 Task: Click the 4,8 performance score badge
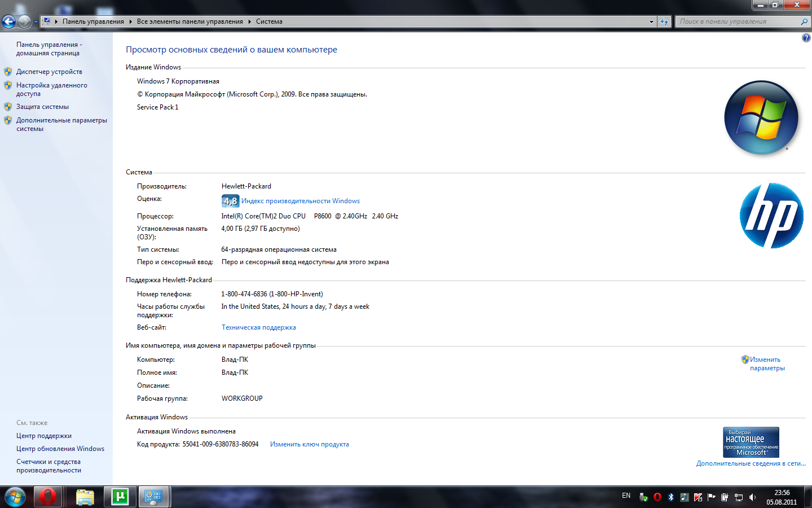click(x=230, y=201)
